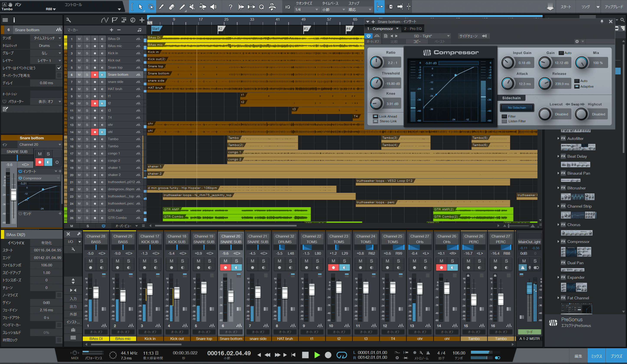Expand the Autofilter effect in browser
627x364 pixels.
click(558, 139)
